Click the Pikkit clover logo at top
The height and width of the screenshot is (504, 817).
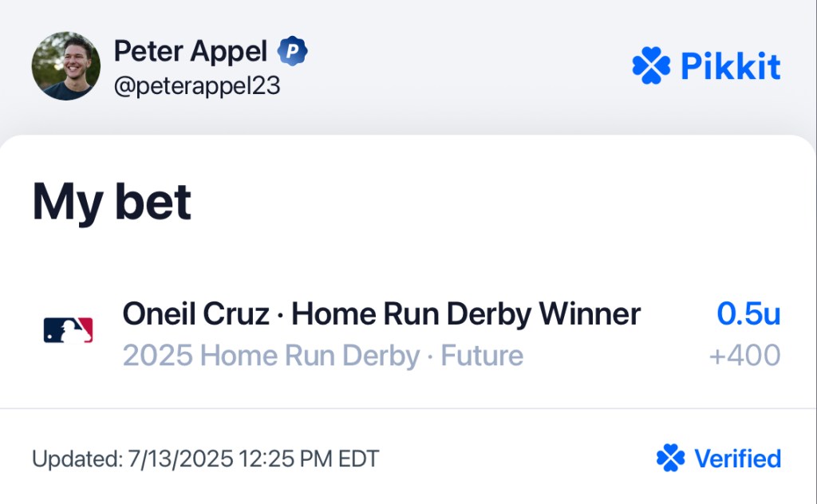[651, 65]
